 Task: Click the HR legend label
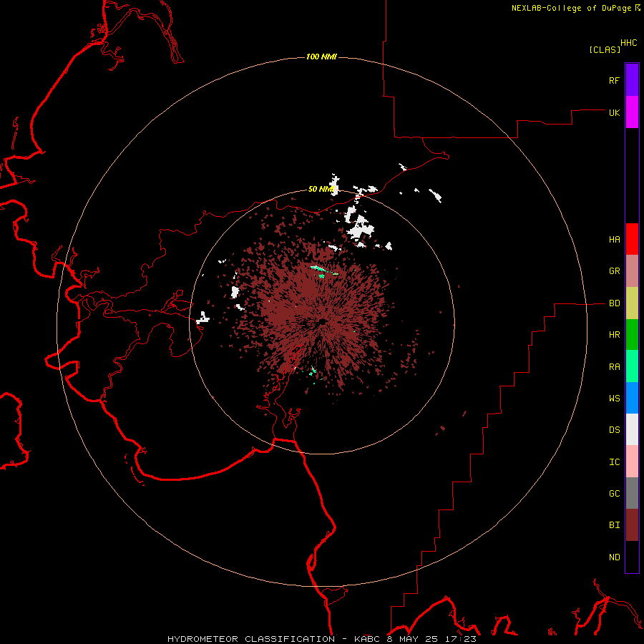coord(614,335)
